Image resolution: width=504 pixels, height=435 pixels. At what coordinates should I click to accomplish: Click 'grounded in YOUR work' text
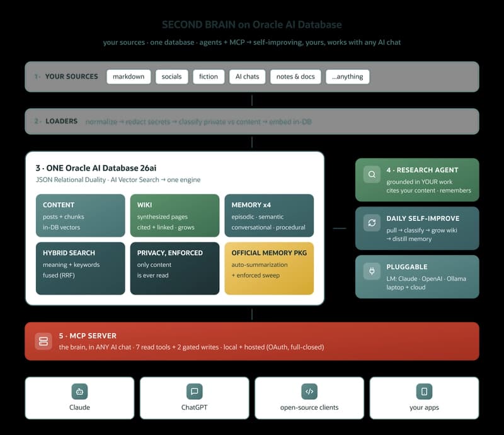tap(419, 182)
